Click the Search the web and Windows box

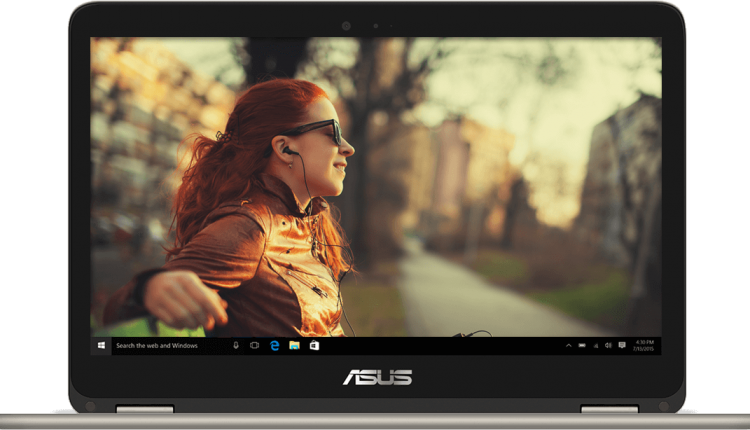coord(170,345)
